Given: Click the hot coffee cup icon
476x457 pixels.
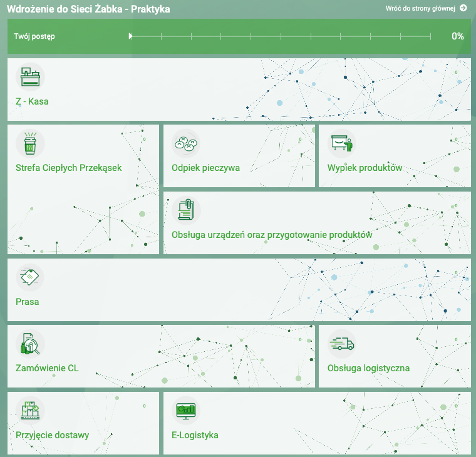Looking at the screenshot, I should click(x=30, y=143).
